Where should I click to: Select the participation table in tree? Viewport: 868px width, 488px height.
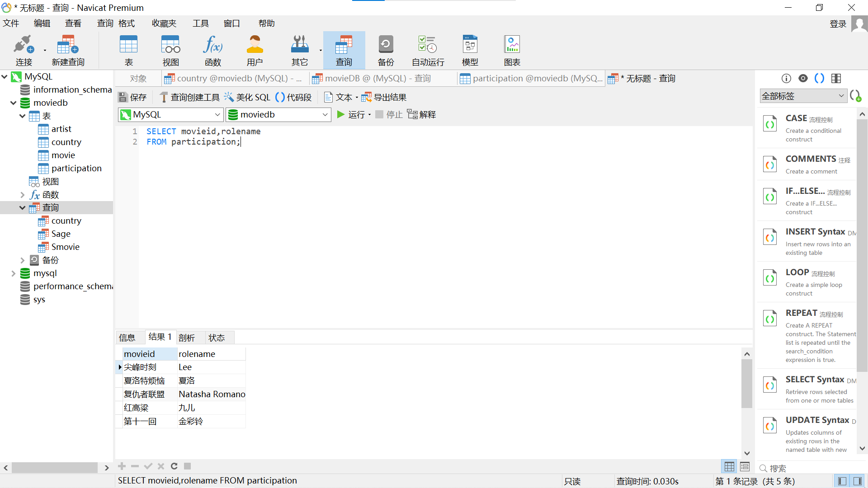tap(76, 169)
